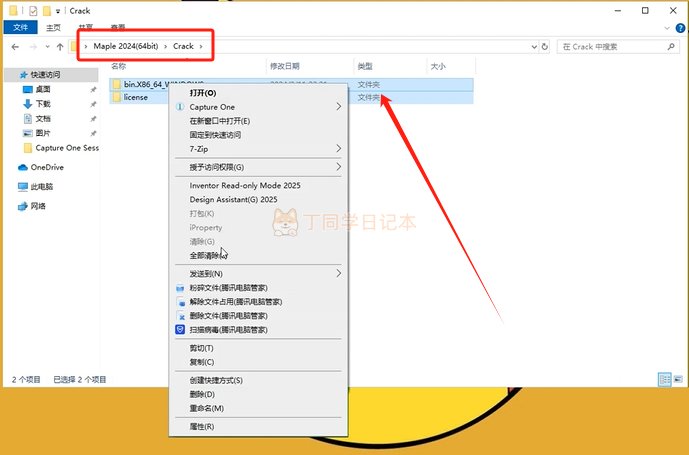The height and width of the screenshot is (455, 689).
Task: Choose 全部清除 menu entry
Action: click(258, 255)
